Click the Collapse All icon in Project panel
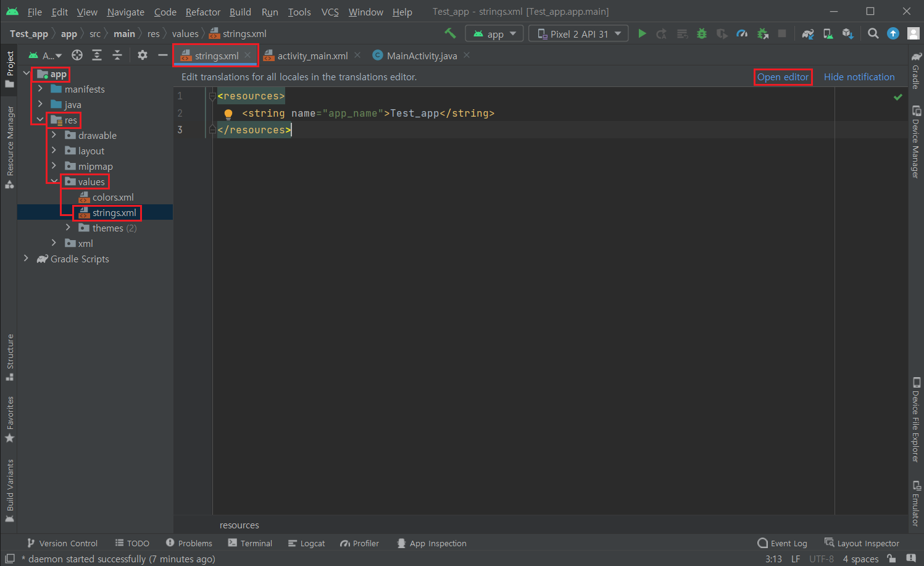924x566 pixels. (x=117, y=55)
